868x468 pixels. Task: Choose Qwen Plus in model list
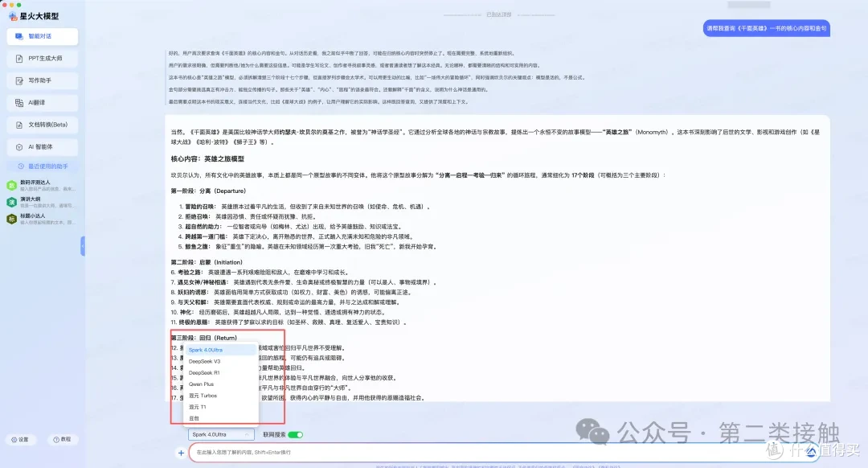coord(221,384)
